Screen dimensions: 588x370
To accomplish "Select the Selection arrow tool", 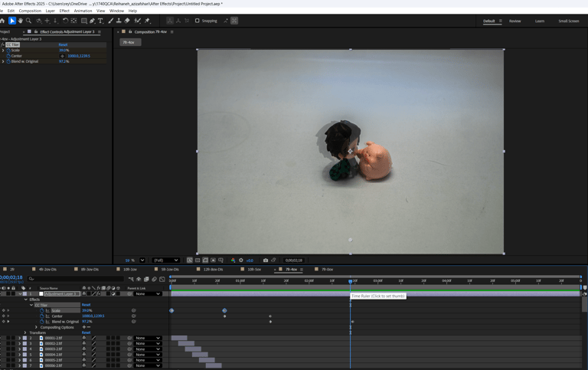I will click(x=12, y=21).
